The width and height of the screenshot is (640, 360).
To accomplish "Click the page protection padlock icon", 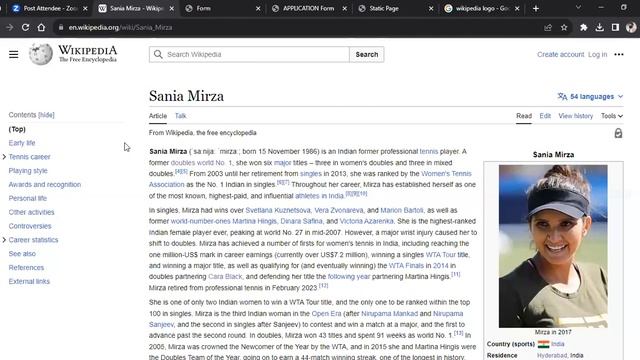I will pos(618,133).
